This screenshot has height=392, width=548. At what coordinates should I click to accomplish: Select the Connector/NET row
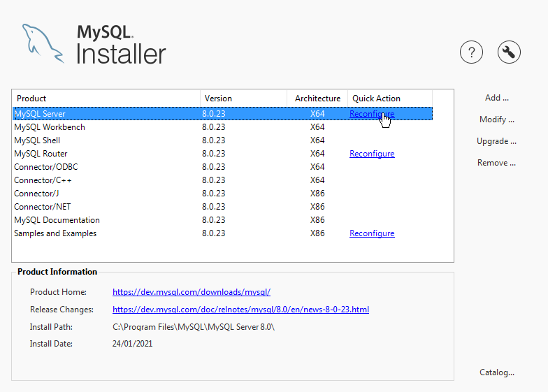pyautogui.click(x=222, y=207)
